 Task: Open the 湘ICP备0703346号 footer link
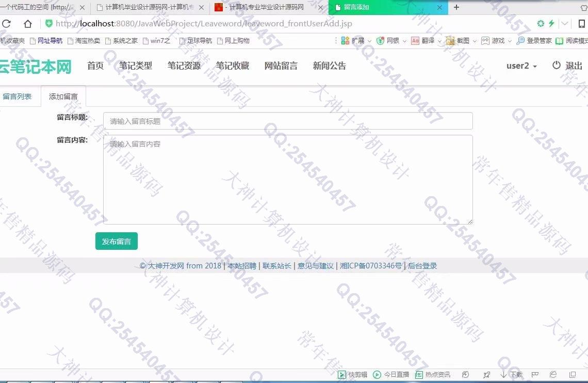pyautogui.click(x=370, y=266)
